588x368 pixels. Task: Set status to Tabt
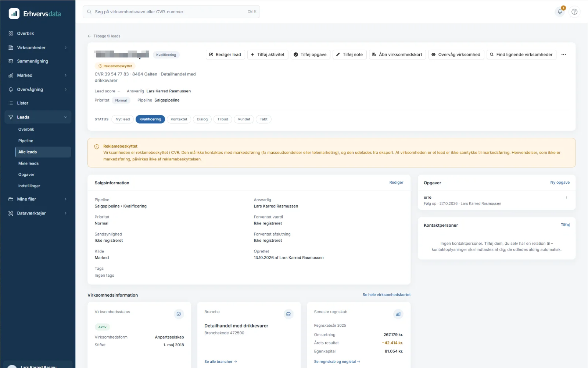click(263, 119)
